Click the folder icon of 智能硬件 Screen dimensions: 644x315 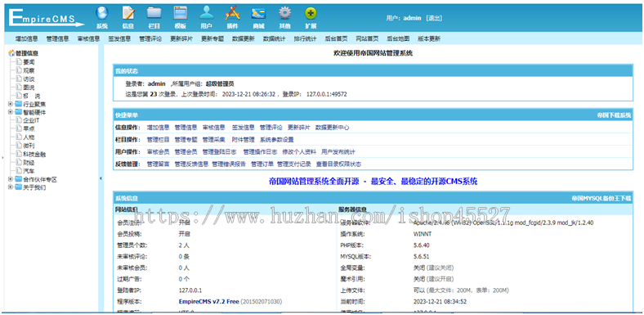19,112
